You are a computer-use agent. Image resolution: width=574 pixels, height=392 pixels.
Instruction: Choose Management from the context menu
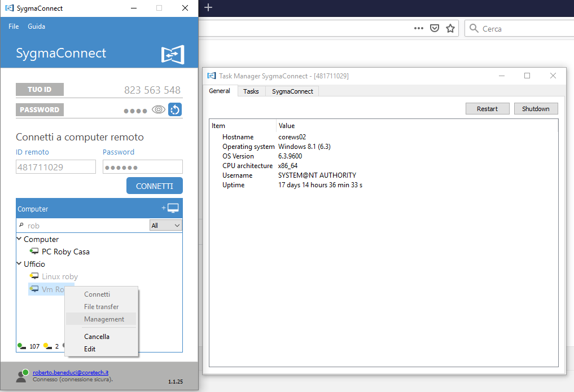coord(101,319)
